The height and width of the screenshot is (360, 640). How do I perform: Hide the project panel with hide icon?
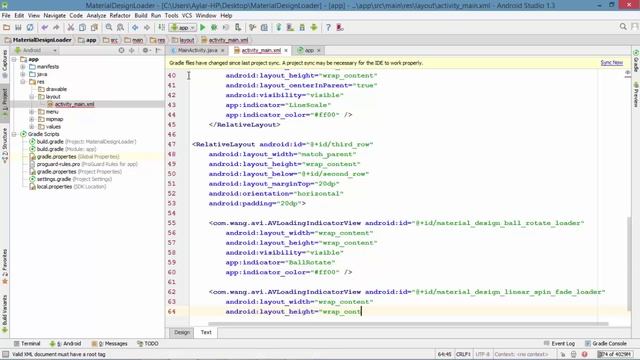coord(158,50)
